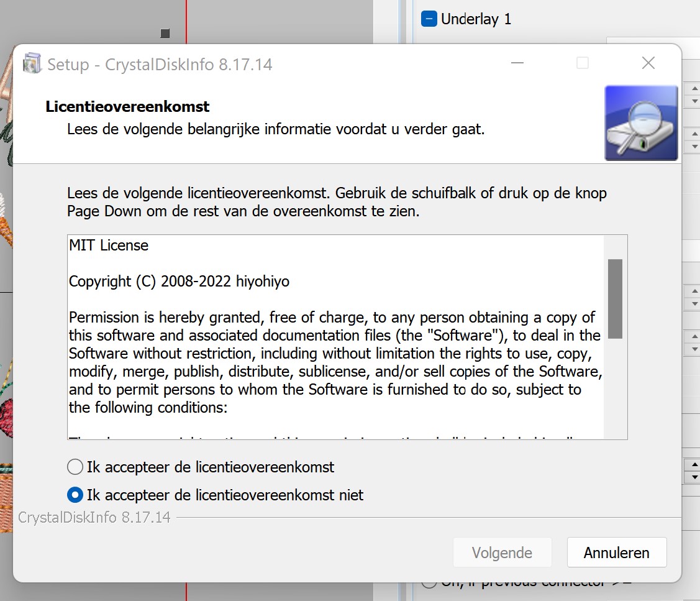Select 'Ik accepteer de licentieovereenkomst niet' option
This screenshot has width=700, height=601.
[x=75, y=495]
